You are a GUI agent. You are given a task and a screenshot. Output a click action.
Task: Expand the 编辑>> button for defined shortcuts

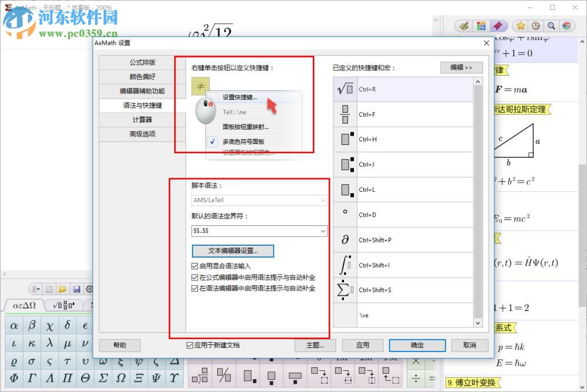coord(461,67)
